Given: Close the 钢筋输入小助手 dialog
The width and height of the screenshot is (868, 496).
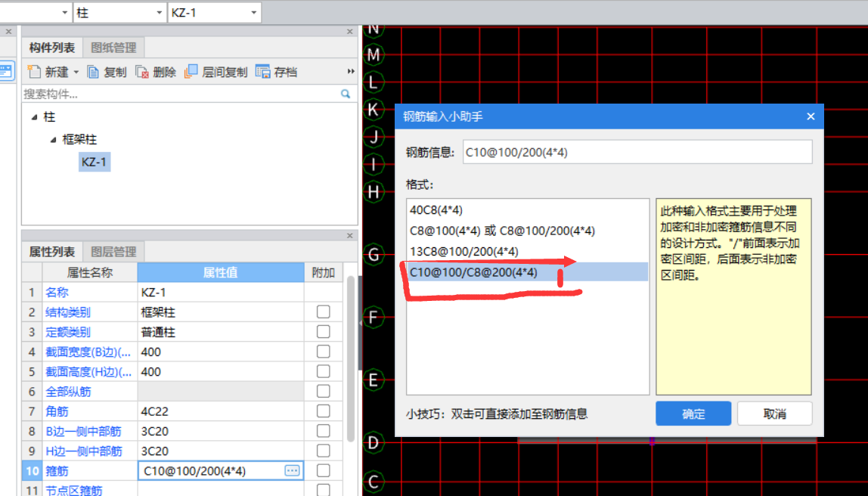Looking at the screenshot, I should (x=811, y=116).
